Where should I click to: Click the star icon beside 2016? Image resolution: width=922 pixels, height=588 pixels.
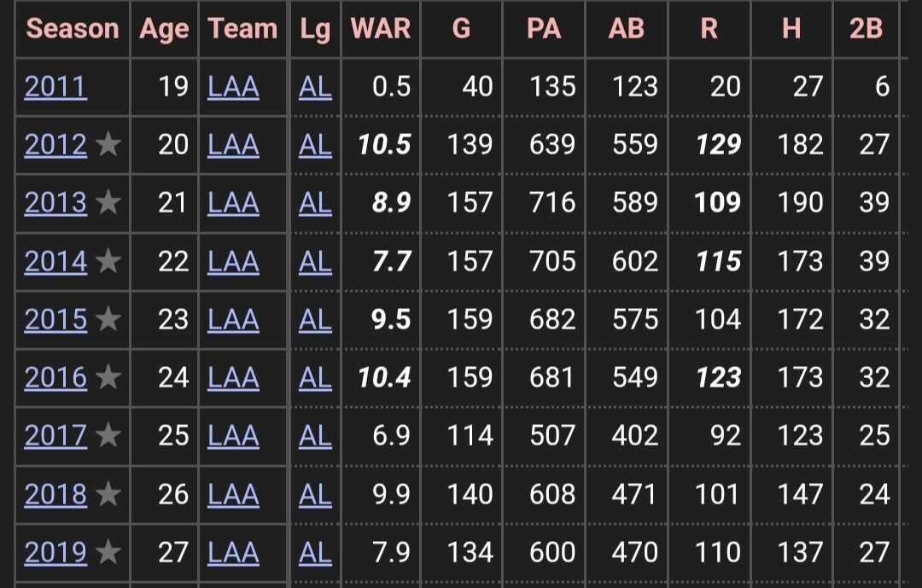tap(108, 377)
